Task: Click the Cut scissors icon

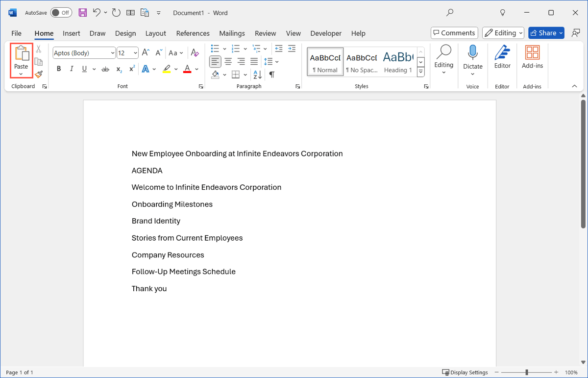Action: [39, 50]
